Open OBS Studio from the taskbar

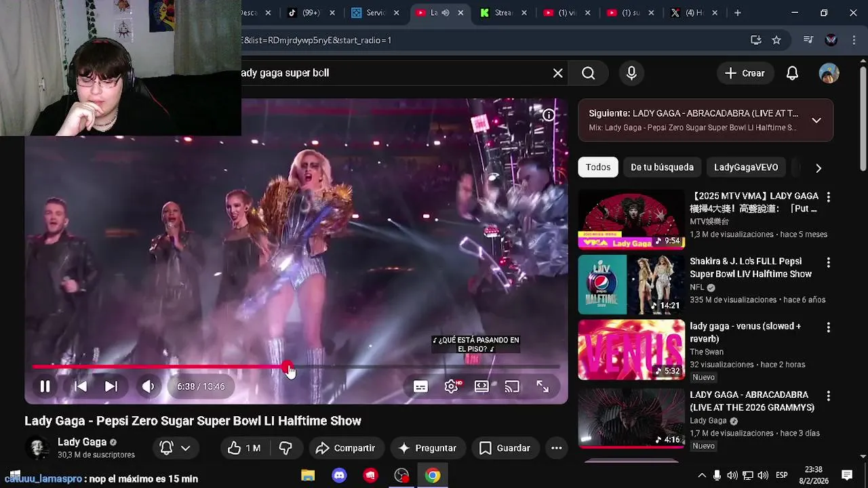[401, 476]
